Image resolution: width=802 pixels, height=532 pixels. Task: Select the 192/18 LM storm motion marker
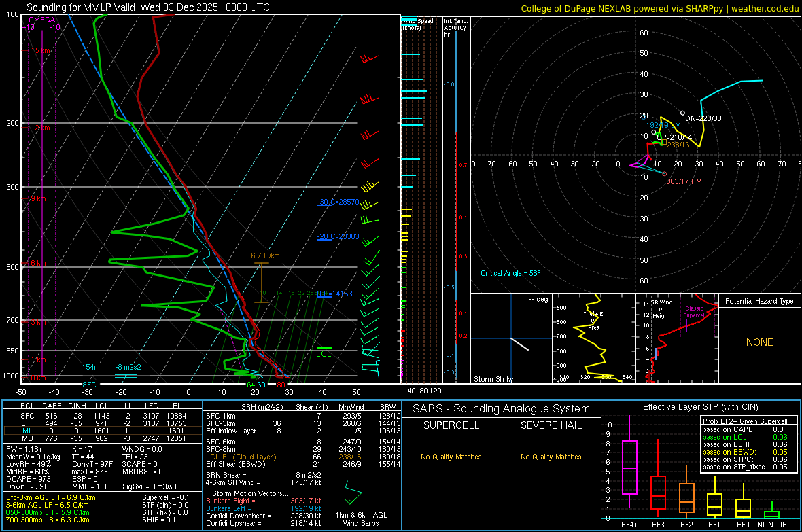(x=663, y=125)
